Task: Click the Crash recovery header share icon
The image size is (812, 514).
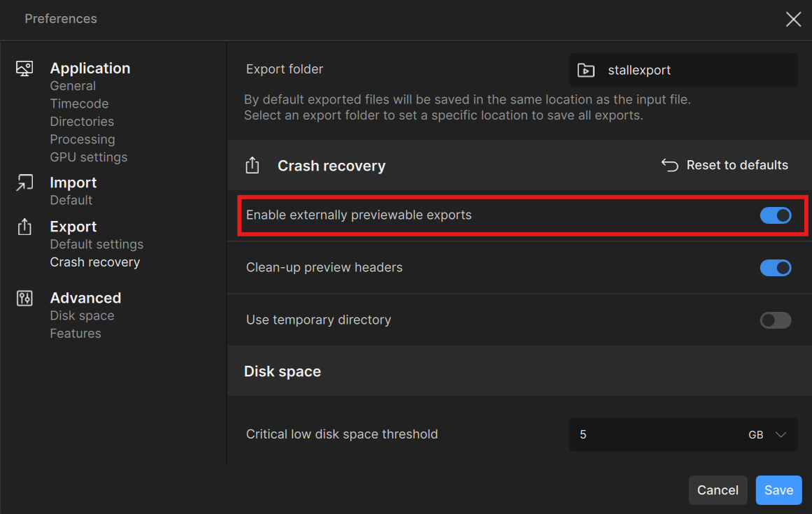Action: [252, 166]
